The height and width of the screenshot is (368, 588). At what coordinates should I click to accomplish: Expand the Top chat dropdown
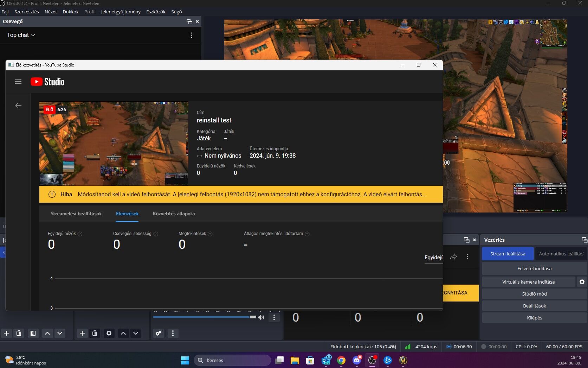tap(21, 35)
